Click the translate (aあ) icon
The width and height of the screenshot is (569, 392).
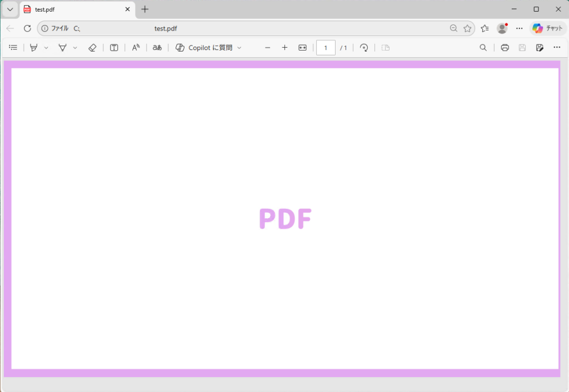point(157,48)
